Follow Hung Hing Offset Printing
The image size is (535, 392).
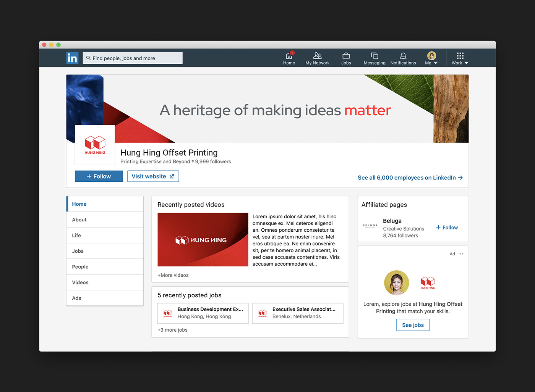point(99,176)
